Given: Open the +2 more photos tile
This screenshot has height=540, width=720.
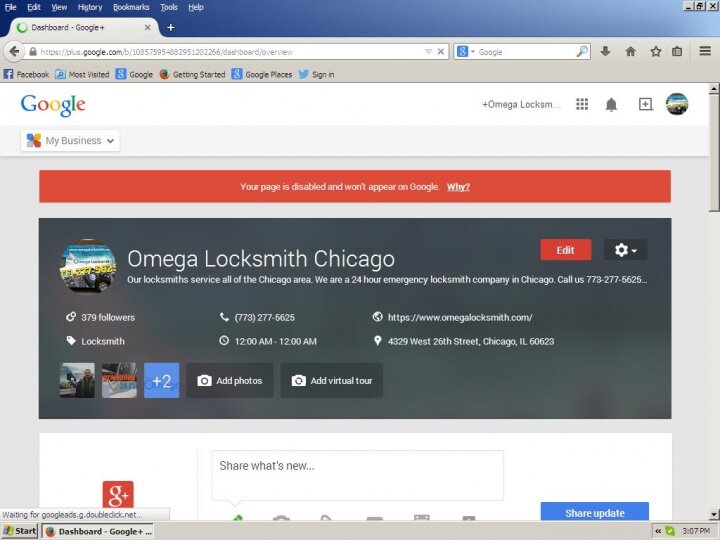Looking at the screenshot, I should pos(162,380).
